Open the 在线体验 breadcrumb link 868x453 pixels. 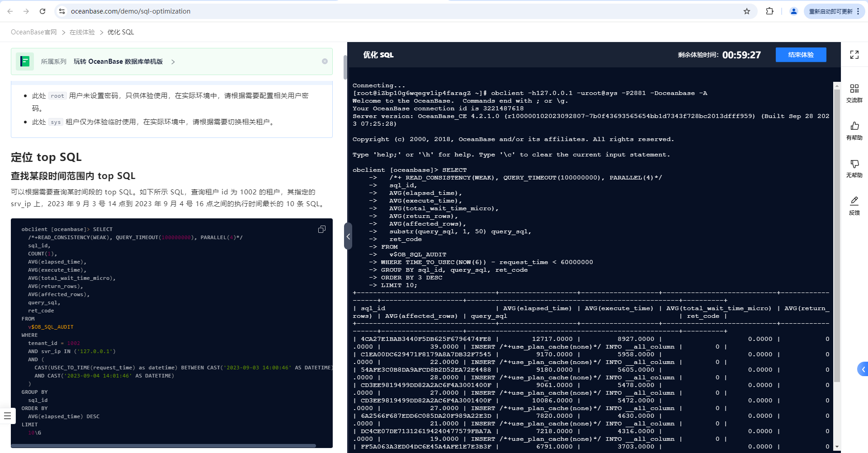click(82, 32)
